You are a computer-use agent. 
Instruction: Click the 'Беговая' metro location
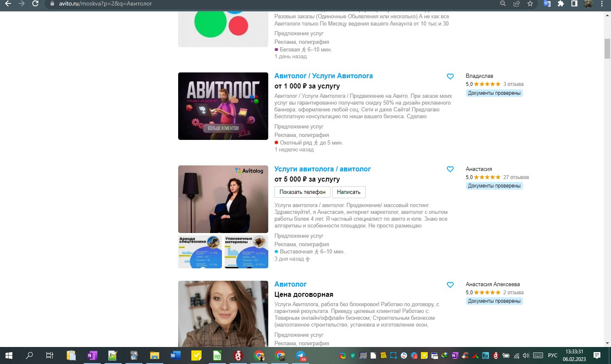pos(290,50)
